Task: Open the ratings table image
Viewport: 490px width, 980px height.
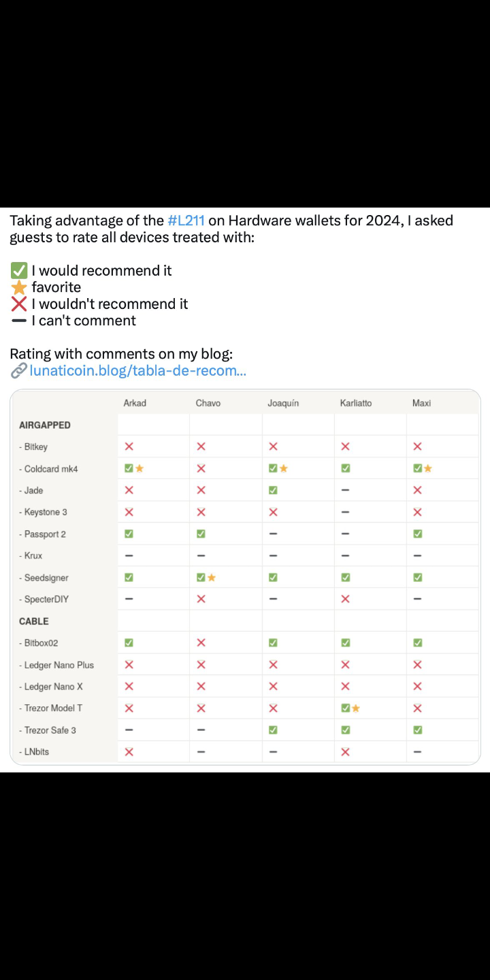Action: point(245,577)
